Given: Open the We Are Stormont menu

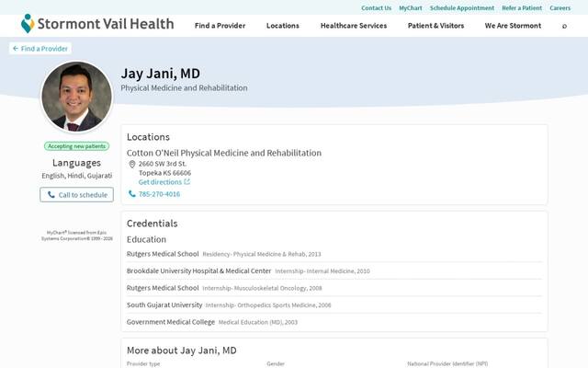Looking at the screenshot, I should point(513,26).
